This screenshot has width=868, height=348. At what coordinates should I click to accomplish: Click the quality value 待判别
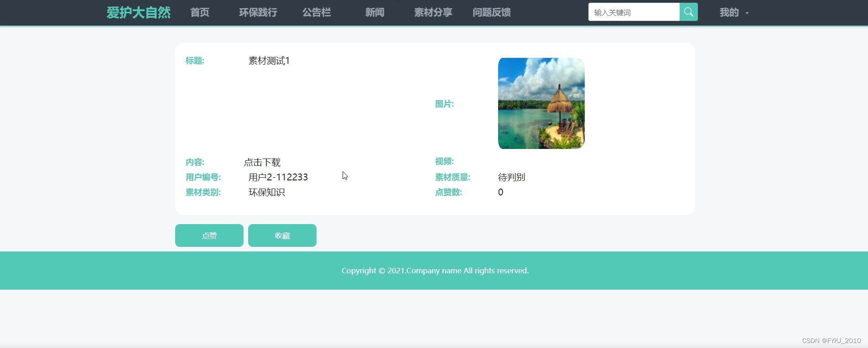[512, 177]
